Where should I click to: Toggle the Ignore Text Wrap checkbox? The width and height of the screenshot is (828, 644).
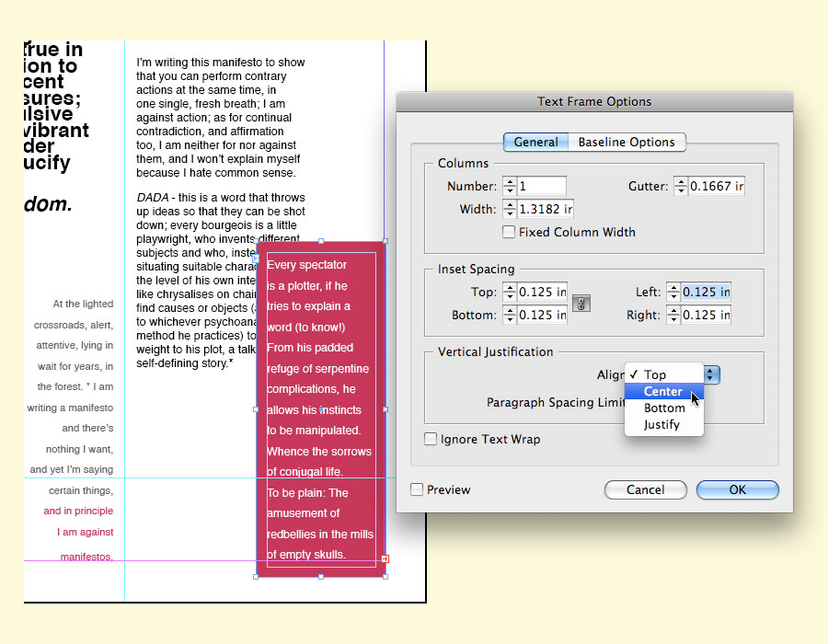coord(431,439)
